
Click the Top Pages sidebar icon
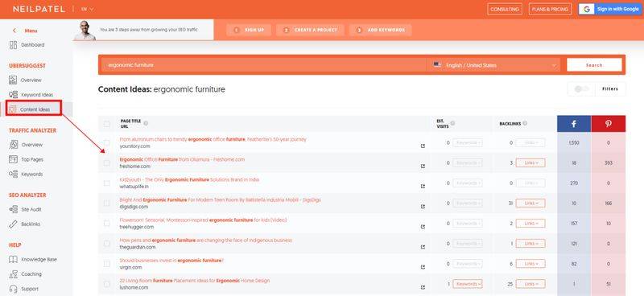point(13,159)
